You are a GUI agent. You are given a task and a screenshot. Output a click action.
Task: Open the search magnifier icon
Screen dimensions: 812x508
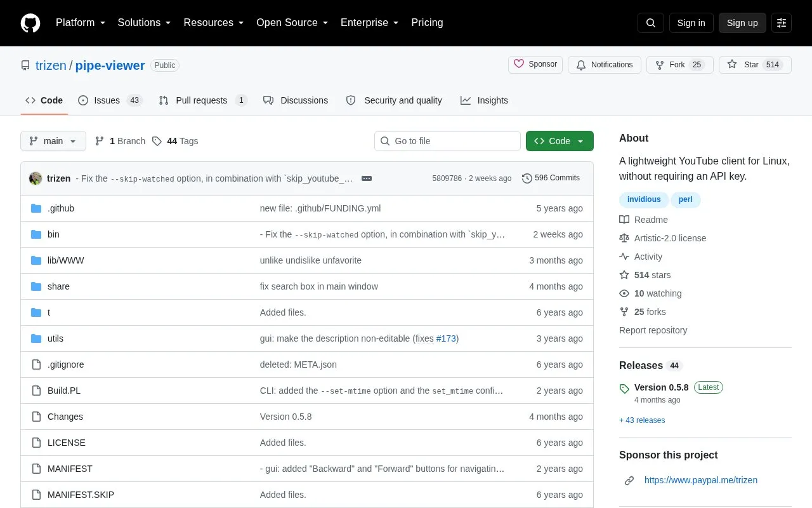651,23
